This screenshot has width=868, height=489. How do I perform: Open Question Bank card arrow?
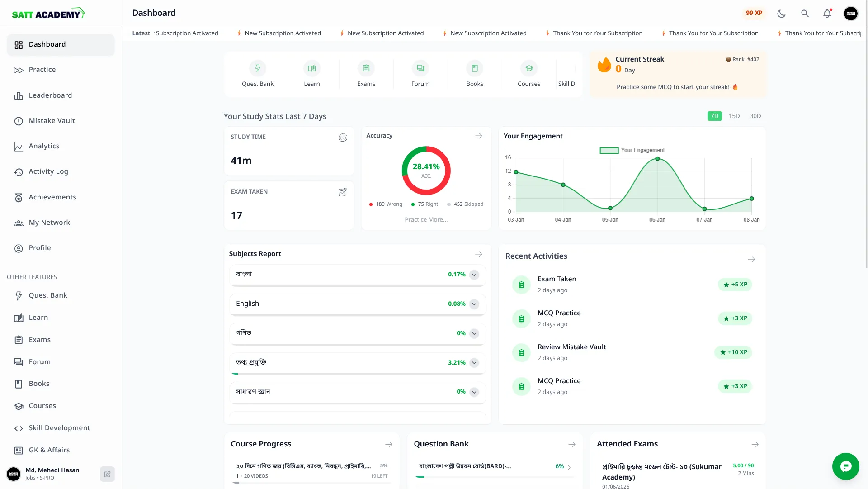[572, 445]
